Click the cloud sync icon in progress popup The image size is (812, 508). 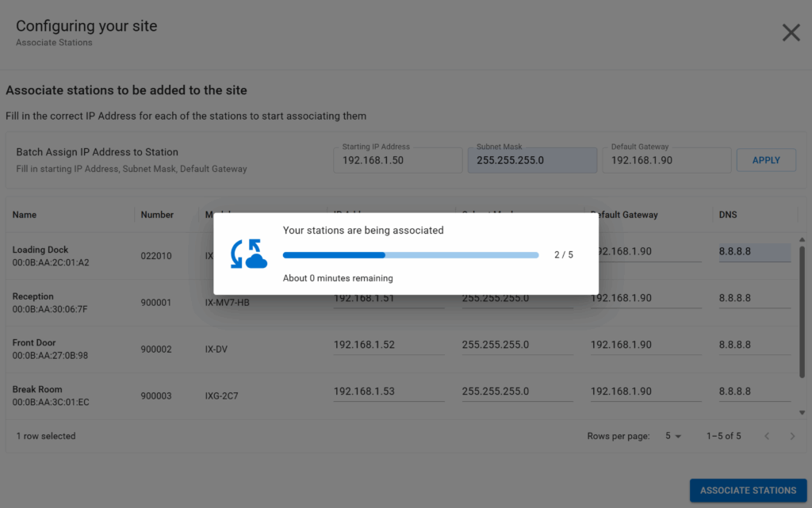(248, 254)
